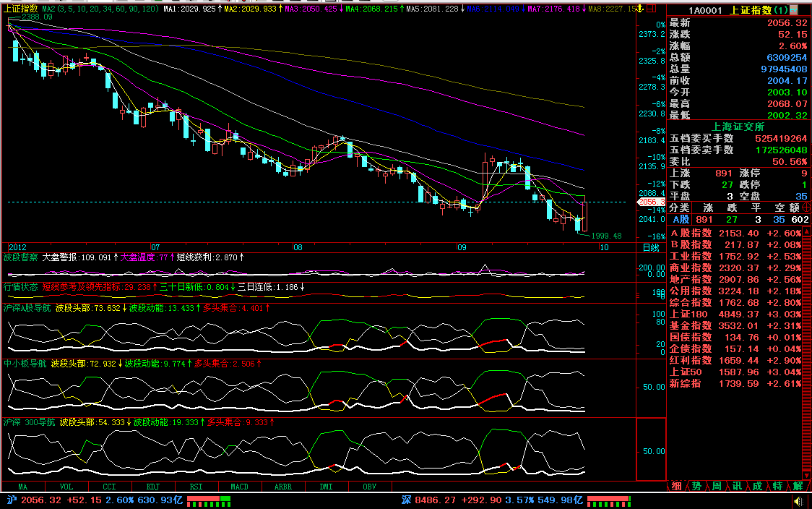Click the 上海证交所 heading
The image size is (812, 509).
[738, 127]
